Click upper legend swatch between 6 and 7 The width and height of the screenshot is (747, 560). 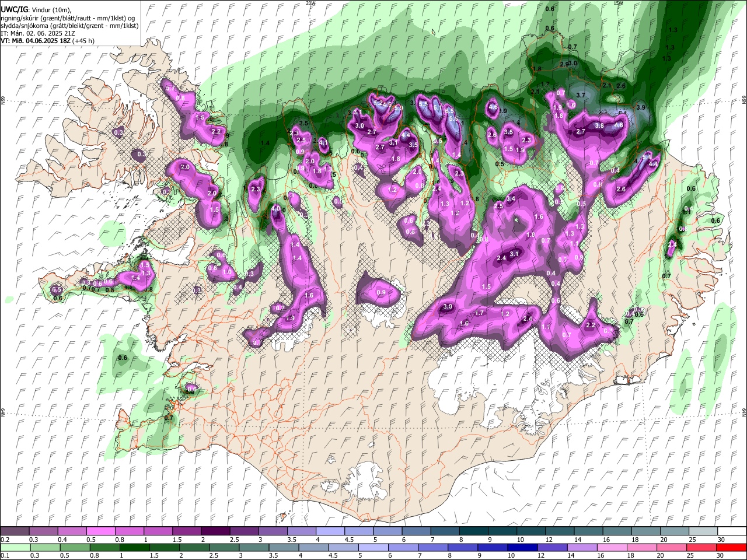pyautogui.click(x=416, y=531)
